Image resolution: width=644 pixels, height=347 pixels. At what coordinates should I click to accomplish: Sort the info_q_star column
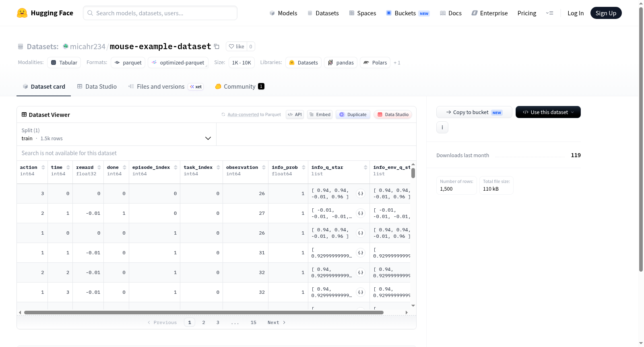[365, 167]
